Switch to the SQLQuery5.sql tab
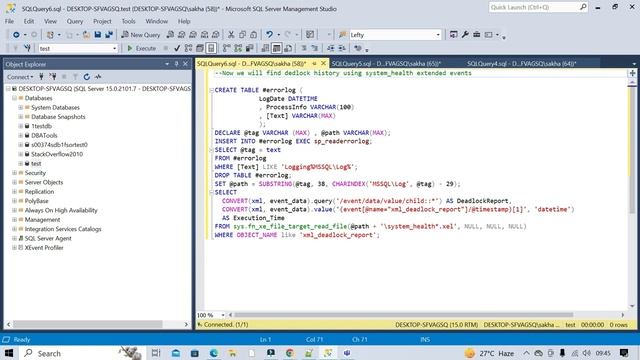Viewport: 640px width, 360px height. pos(386,64)
